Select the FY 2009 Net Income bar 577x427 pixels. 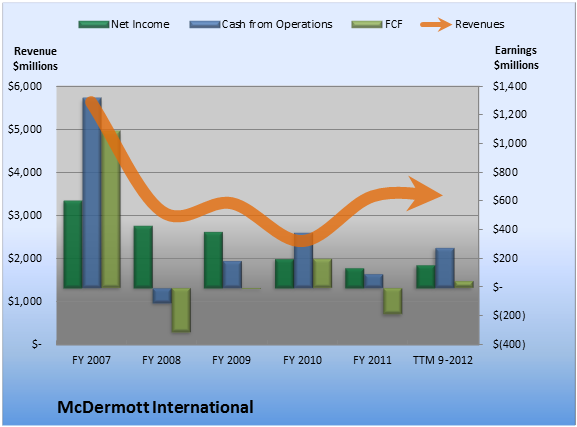tap(213, 260)
